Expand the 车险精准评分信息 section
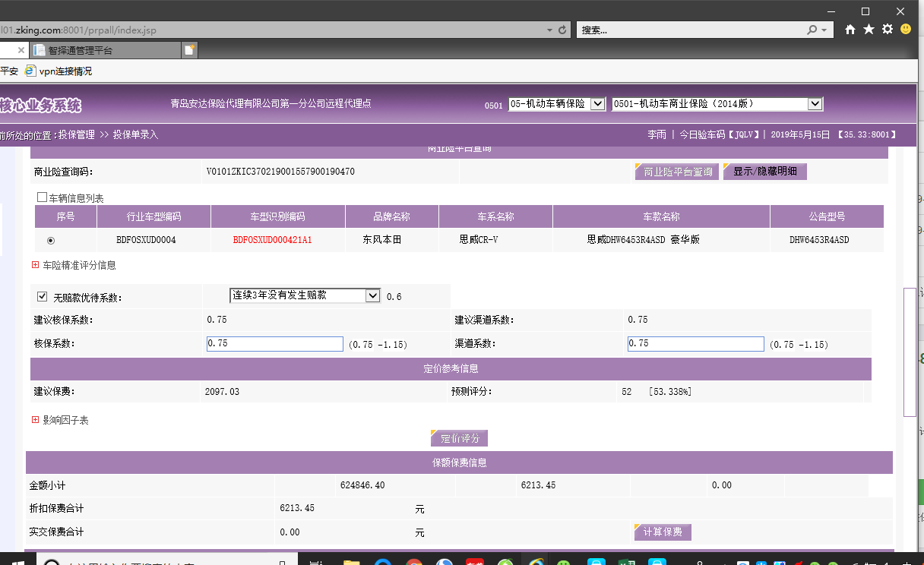Viewport: 924px width, 565px height. [x=35, y=265]
